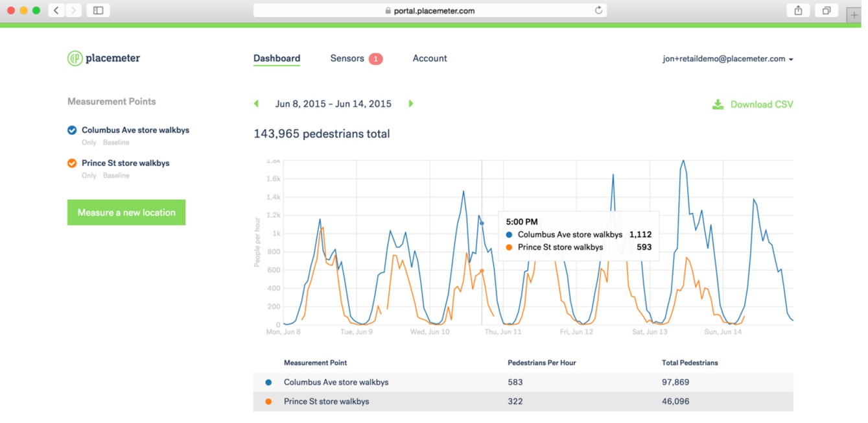This screenshot has width=868, height=423.
Task: Click the Safari back arrow
Action: click(56, 10)
